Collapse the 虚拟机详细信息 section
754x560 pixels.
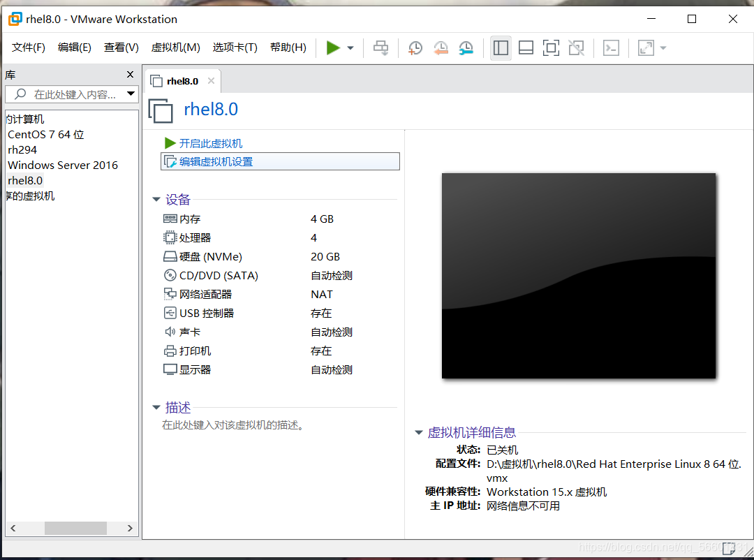coord(419,432)
